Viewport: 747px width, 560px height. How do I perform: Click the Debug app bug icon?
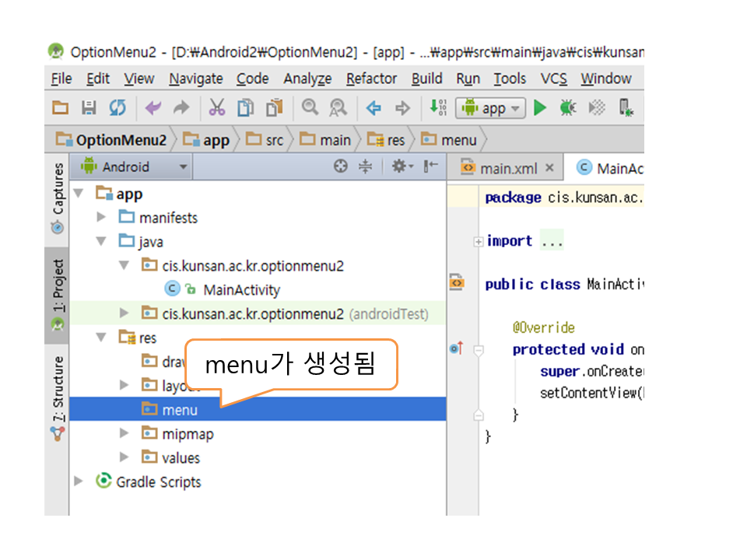[567, 108]
